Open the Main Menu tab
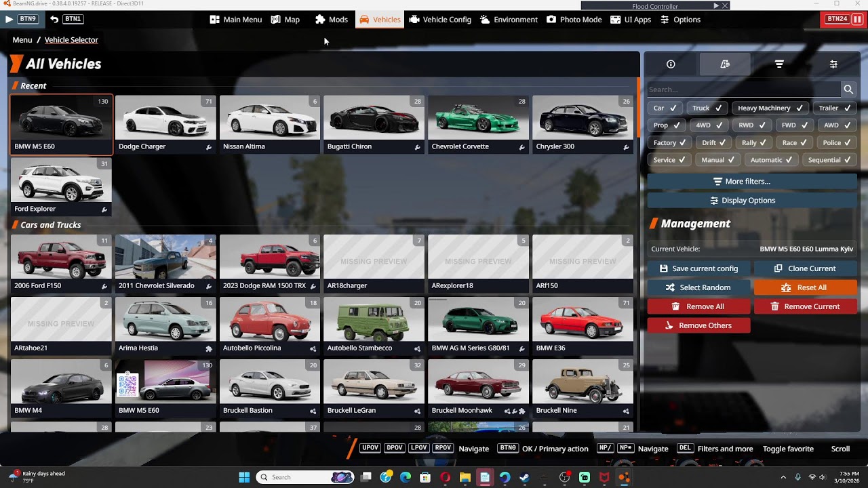The width and height of the screenshot is (868, 488). click(x=235, y=20)
